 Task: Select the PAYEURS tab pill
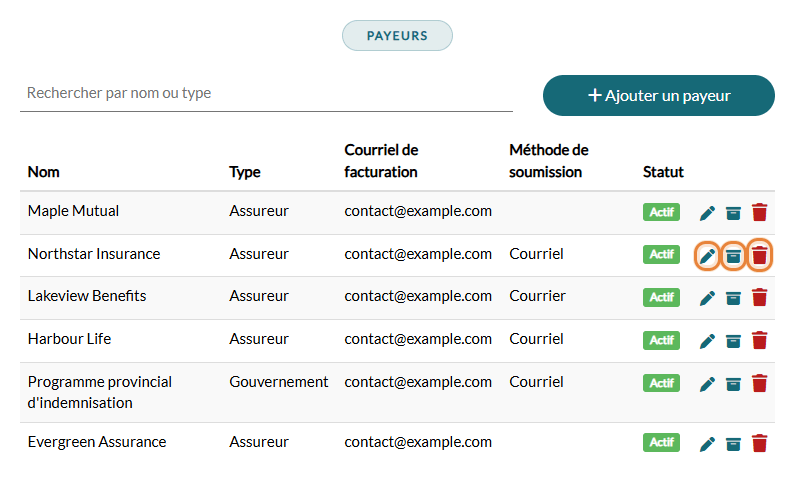(397, 35)
